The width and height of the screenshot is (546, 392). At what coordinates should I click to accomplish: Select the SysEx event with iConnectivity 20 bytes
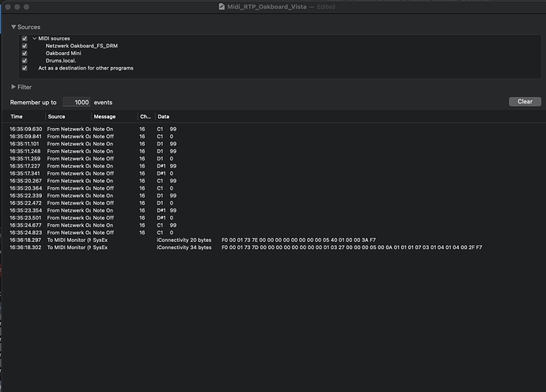click(237, 239)
